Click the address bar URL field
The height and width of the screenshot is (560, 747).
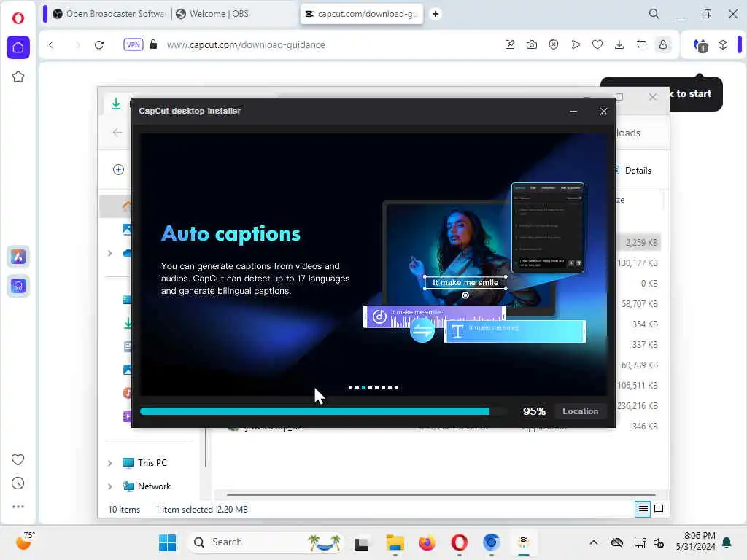tap(246, 44)
